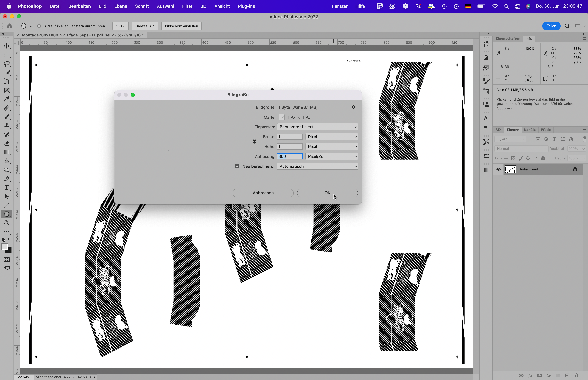The height and width of the screenshot is (380, 588).
Task: Open the Breite unit Pixel dropdown
Action: (x=332, y=137)
